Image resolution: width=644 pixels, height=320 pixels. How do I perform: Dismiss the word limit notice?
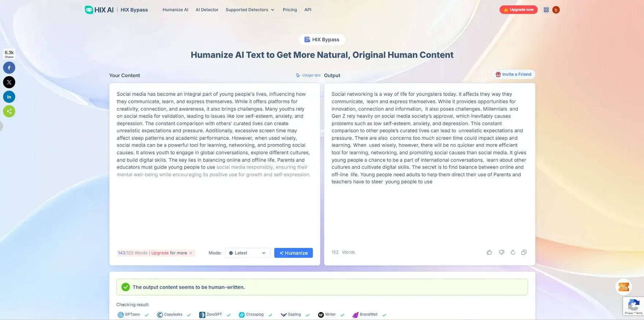191,253
